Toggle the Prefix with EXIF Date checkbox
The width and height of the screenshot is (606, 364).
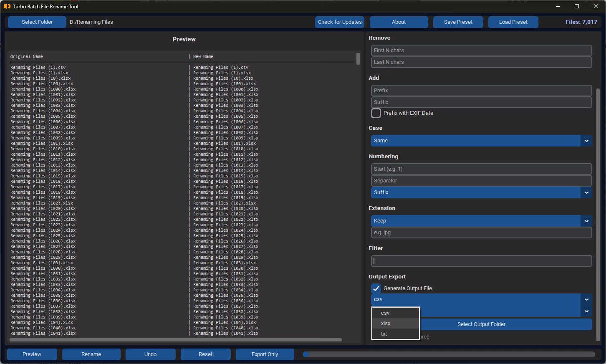376,113
